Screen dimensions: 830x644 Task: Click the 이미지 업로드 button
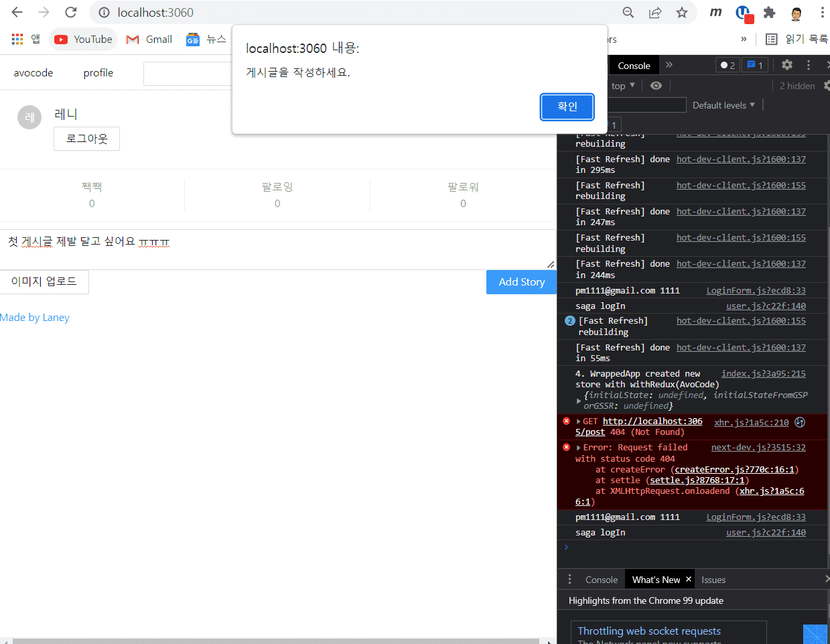44,281
